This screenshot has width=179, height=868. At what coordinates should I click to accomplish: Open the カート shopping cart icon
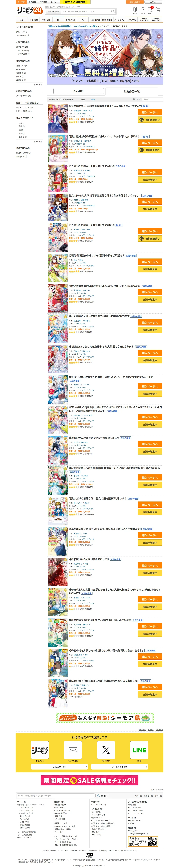(158, 10)
